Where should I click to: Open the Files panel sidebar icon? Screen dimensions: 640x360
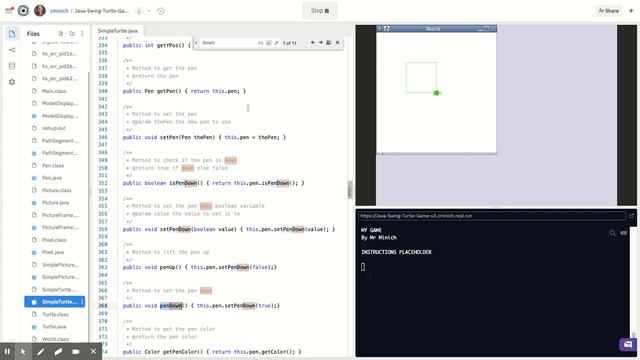(x=12, y=33)
